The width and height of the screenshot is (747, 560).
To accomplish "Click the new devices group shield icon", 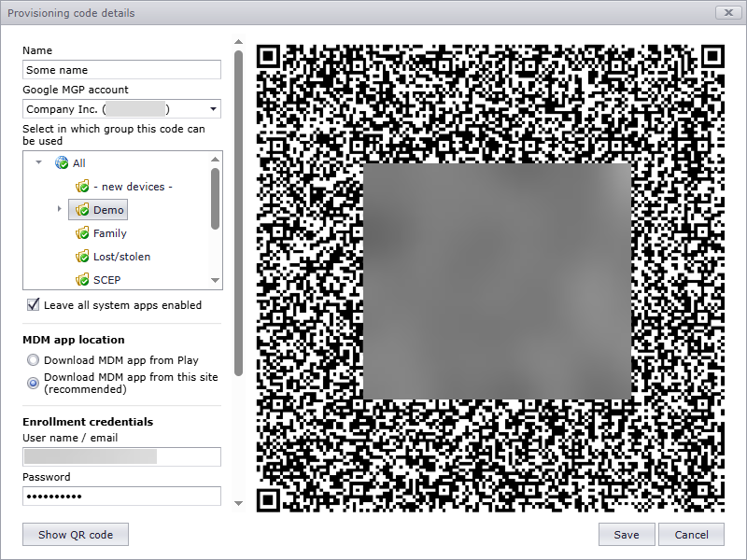I will [82, 187].
